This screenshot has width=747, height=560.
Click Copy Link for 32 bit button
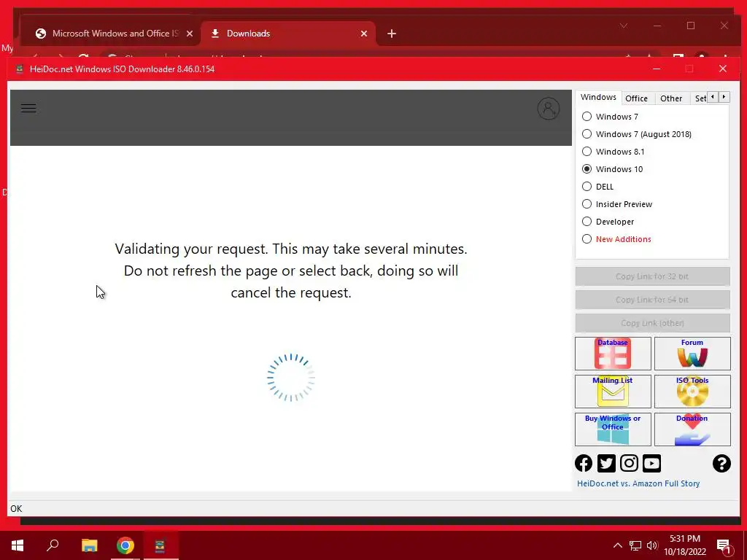[652, 276]
